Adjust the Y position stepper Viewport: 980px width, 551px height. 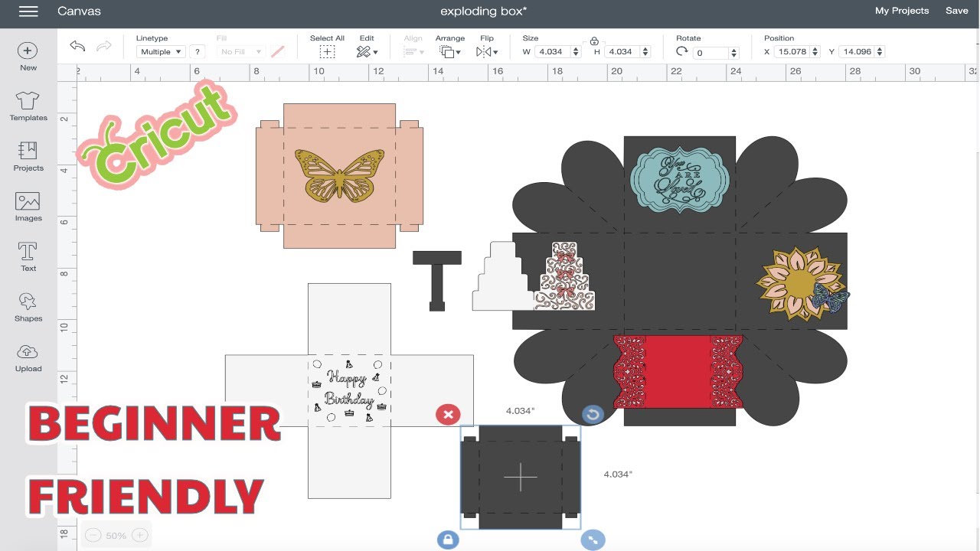click(x=880, y=52)
